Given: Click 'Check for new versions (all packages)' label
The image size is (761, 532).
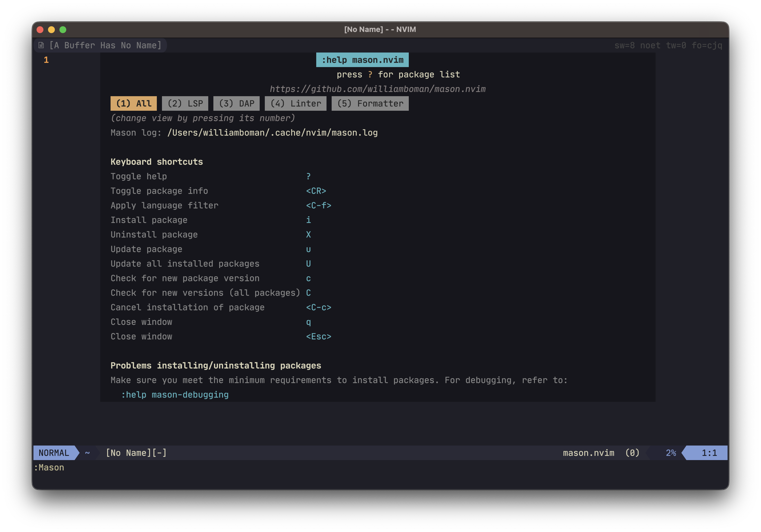Looking at the screenshot, I should pyautogui.click(x=205, y=293).
